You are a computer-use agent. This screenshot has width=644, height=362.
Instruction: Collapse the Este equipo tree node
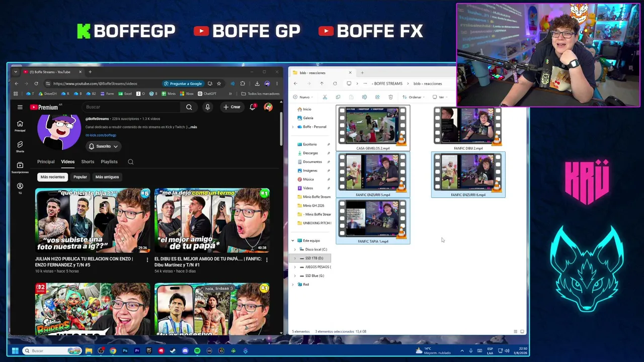click(293, 241)
